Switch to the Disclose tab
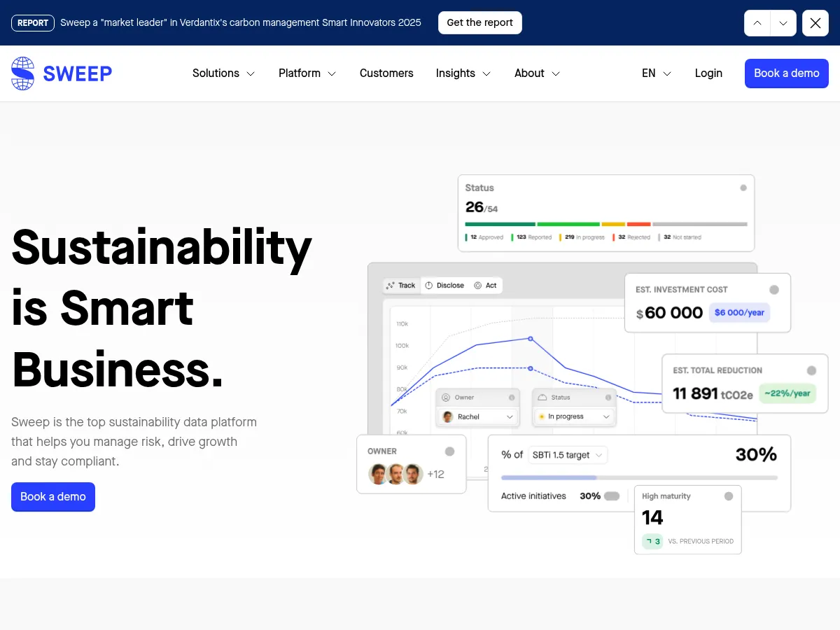The image size is (840, 630). [444, 286]
